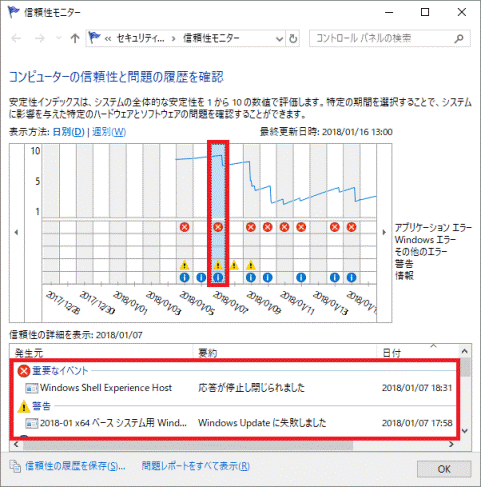The image size is (481, 487).
Task: Click the アプリケーション エラー row label
Action: (x=433, y=228)
